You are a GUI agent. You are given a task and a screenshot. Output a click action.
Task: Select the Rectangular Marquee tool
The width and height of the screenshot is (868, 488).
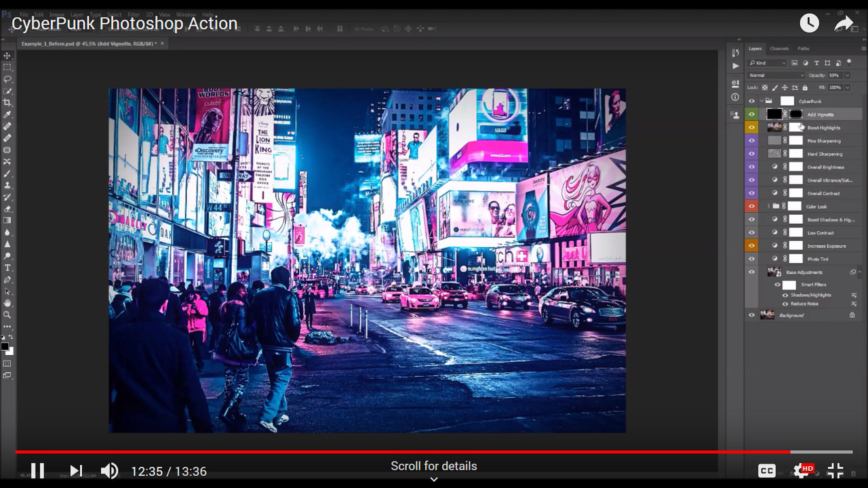click(x=7, y=67)
